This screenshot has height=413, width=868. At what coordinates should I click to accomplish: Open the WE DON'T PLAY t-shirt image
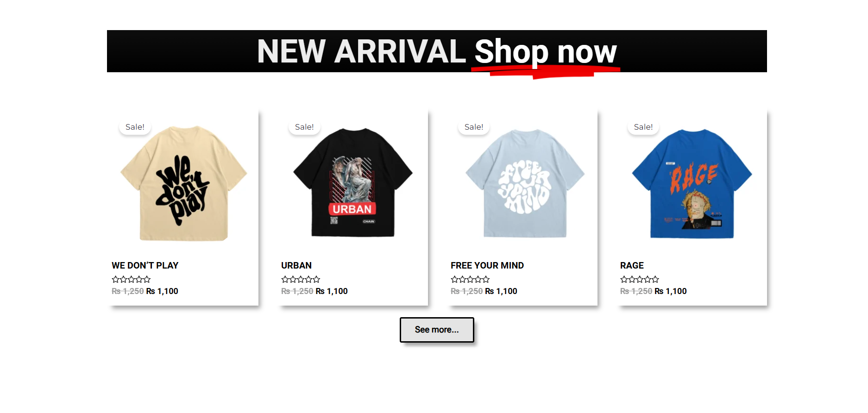coord(183,183)
